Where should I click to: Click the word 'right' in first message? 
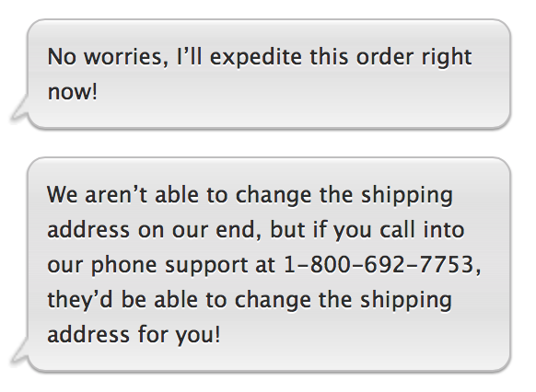[447, 57]
